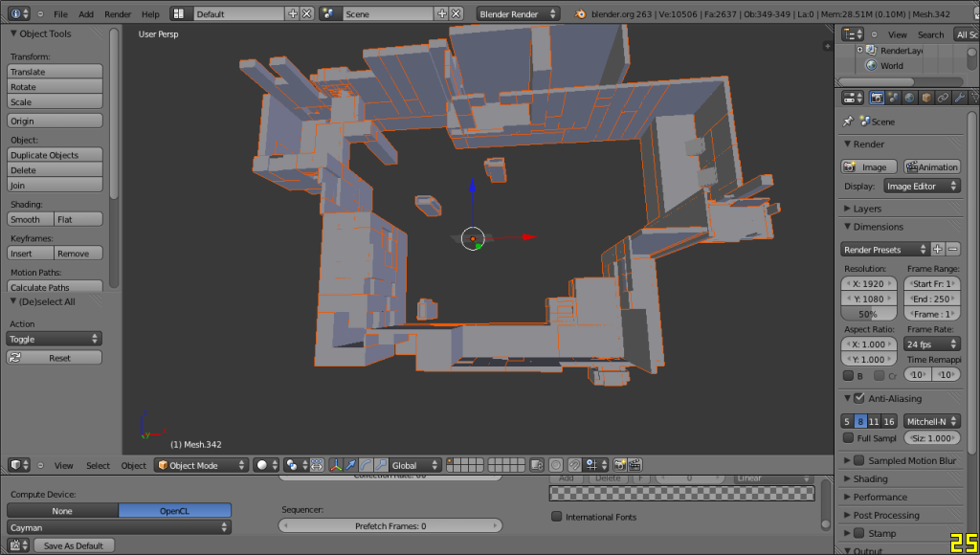Click the Translate button in Object Tools
This screenshot has height=555, width=980.
54,71
